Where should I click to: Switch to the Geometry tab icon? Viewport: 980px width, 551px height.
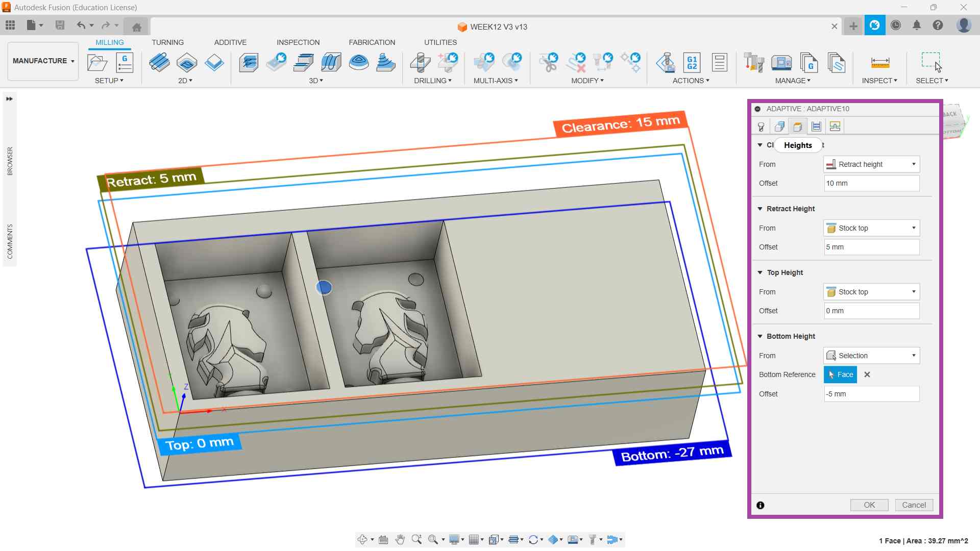779,127
